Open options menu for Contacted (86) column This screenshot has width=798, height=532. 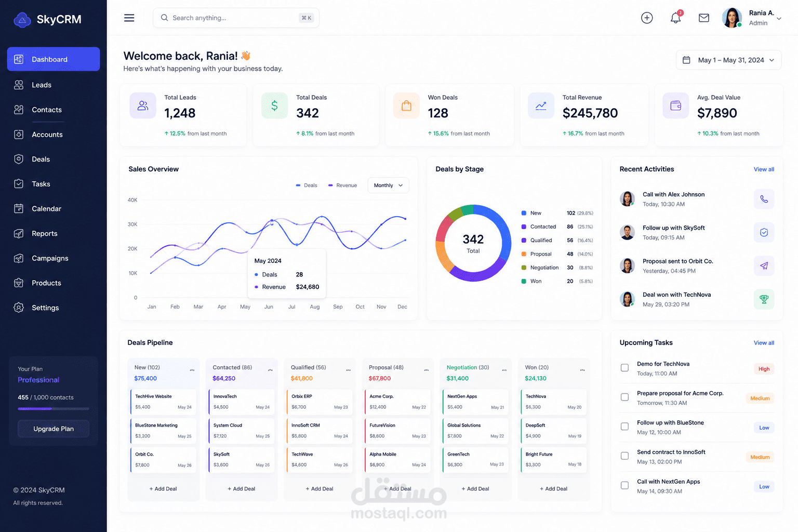(x=270, y=370)
